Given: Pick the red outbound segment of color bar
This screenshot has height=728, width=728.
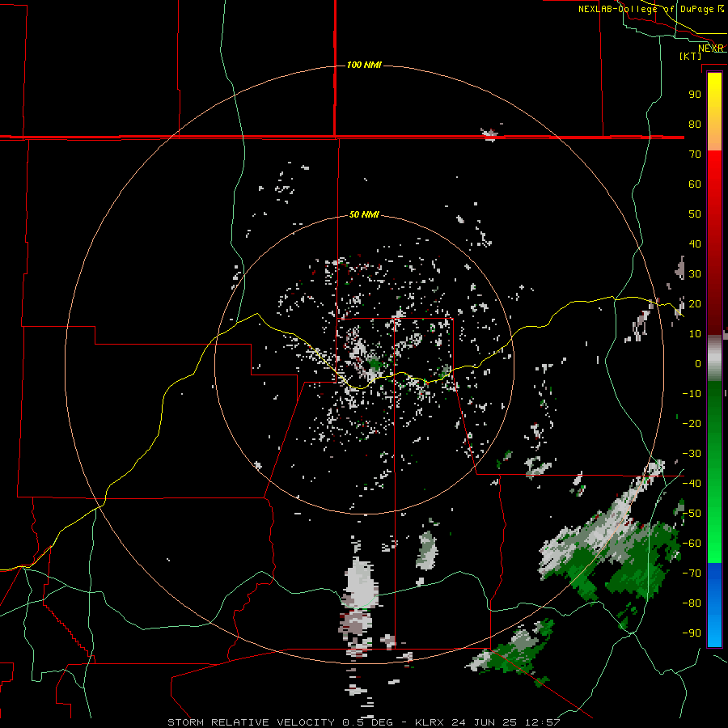Looking at the screenshot, I should (x=714, y=243).
